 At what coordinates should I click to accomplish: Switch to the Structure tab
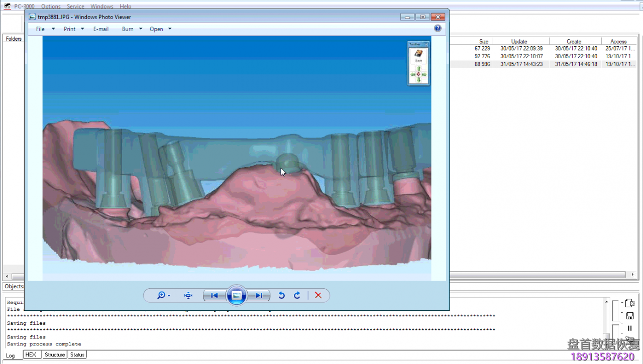coord(54,354)
